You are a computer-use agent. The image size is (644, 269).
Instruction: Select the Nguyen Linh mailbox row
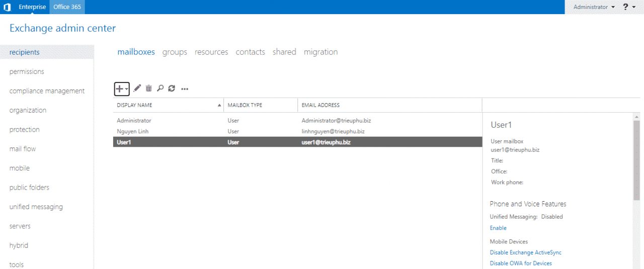pos(133,131)
